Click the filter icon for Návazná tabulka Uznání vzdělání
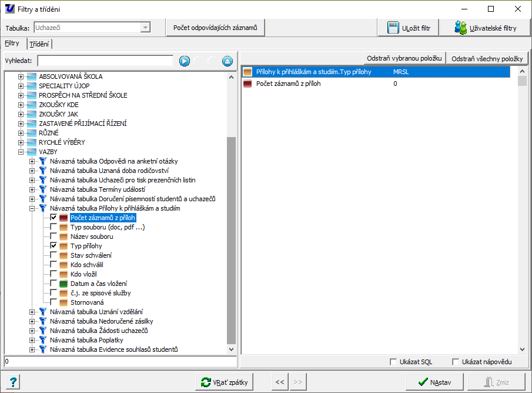 coord(42,312)
